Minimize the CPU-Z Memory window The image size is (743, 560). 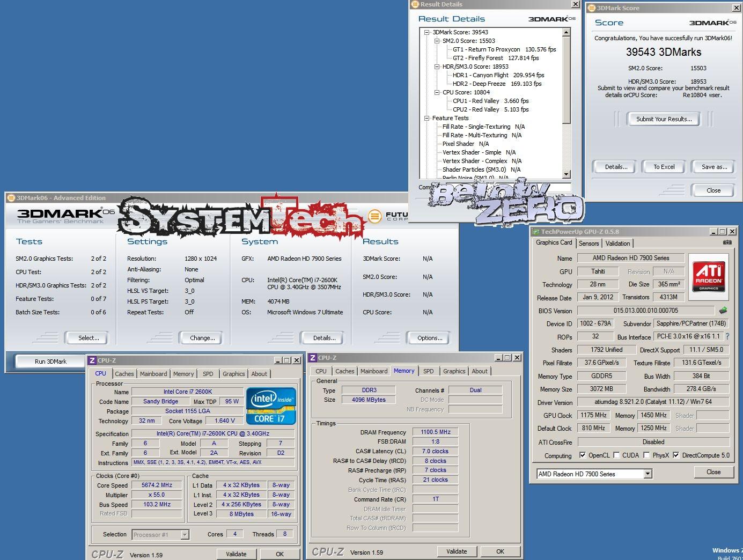coord(498,358)
